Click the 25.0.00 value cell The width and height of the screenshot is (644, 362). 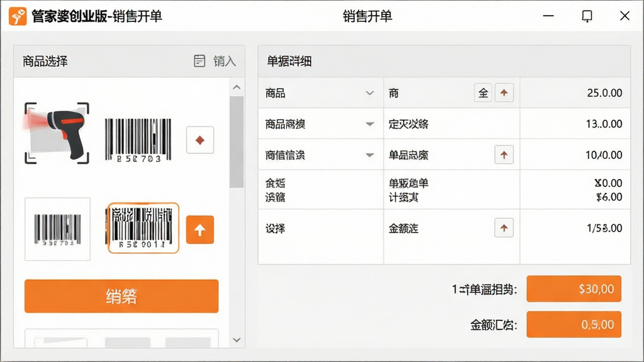coord(575,93)
